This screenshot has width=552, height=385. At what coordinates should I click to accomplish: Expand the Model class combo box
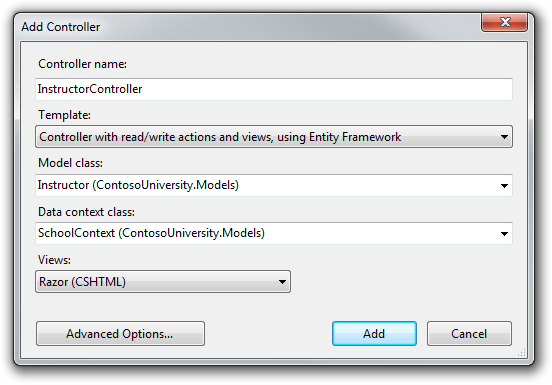[274, 185]
